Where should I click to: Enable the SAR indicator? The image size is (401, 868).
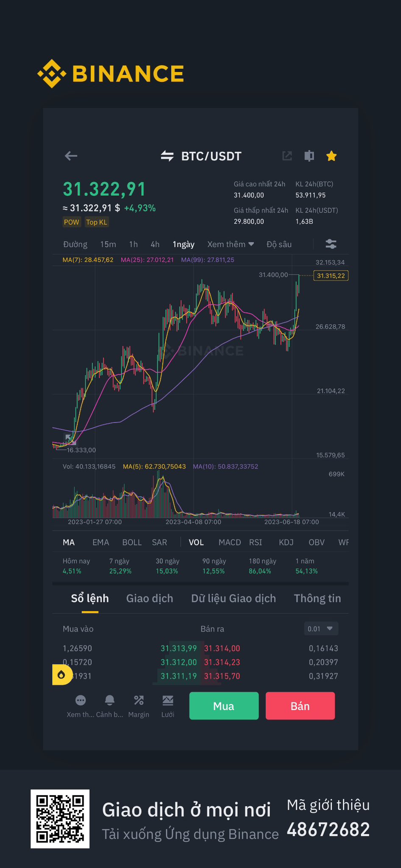click(x=159, y=542)
